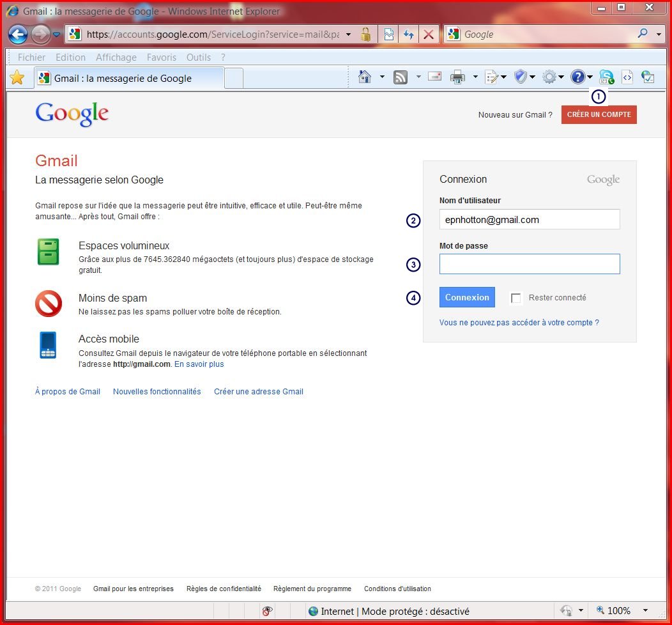Open the blue Help question mark menu
The height and width of the screenshot is (625, 672).
pos(581,77)
